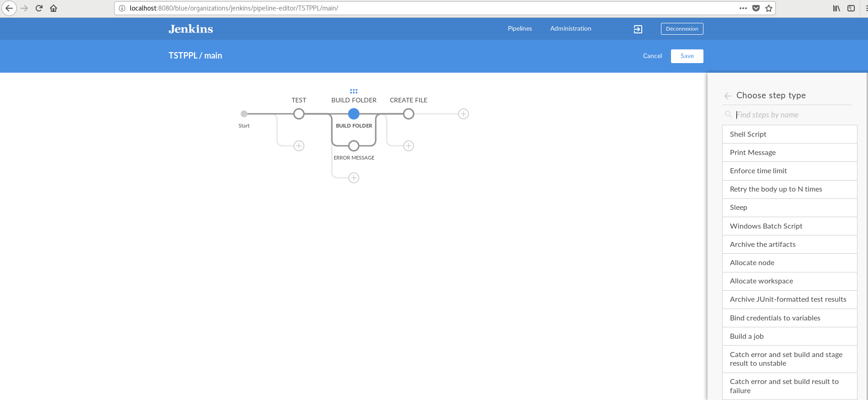The height and width of the screenshot is (400, 868).
Task: Choose the Shell Script step
Action: point(789,134)
